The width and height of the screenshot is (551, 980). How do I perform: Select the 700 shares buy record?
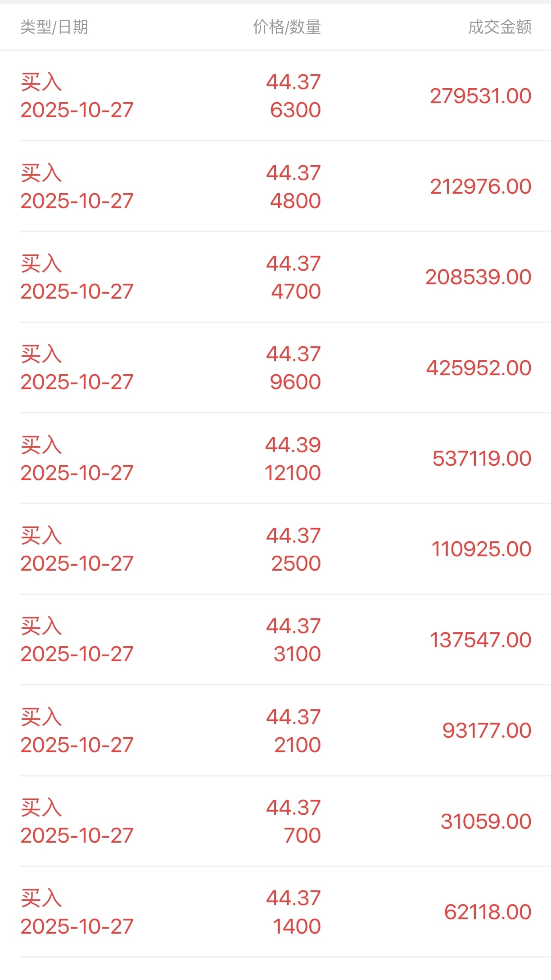[x=275, y=821]
